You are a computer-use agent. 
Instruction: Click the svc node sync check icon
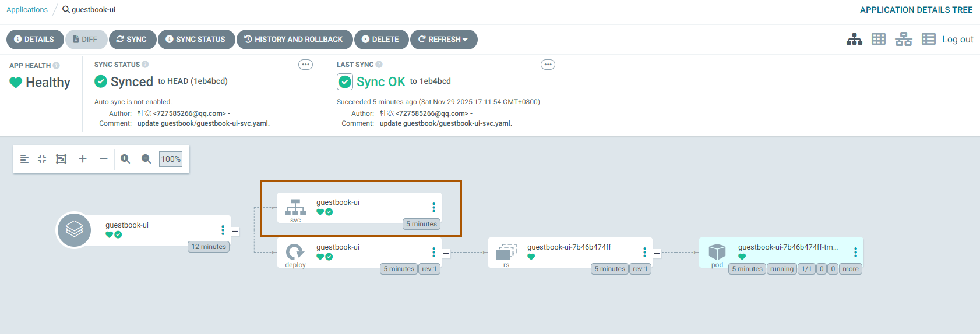click(329, 212)
